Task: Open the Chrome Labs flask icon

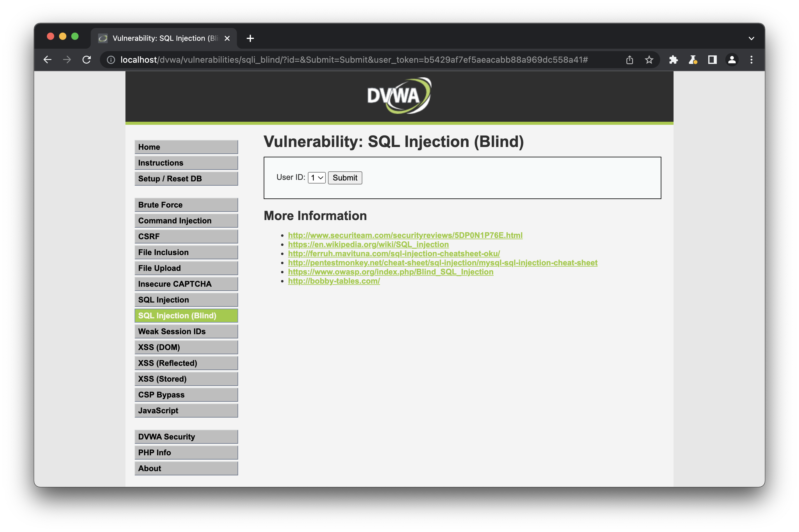Action: point(692,60)
